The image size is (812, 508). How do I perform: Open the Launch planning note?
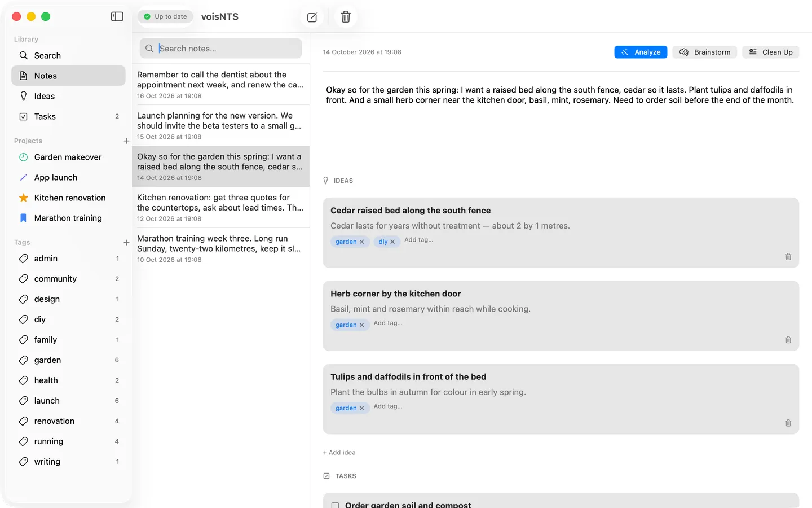220,126
